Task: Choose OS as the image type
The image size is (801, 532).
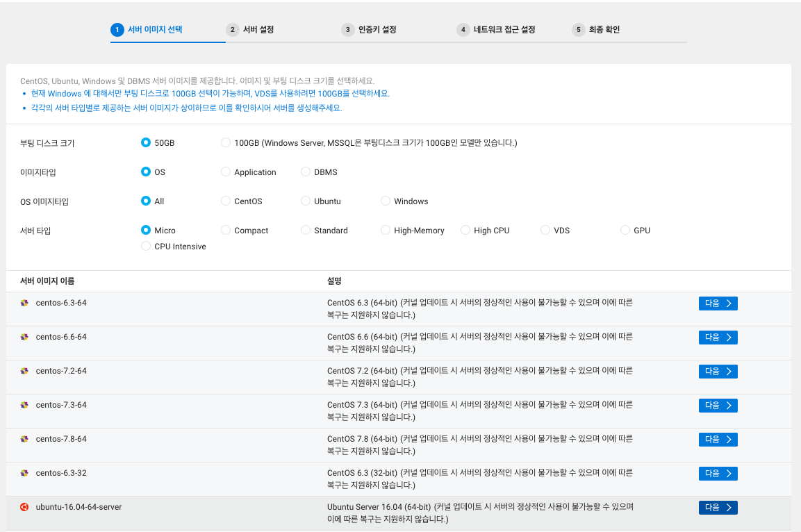Action: pos(146,172)
